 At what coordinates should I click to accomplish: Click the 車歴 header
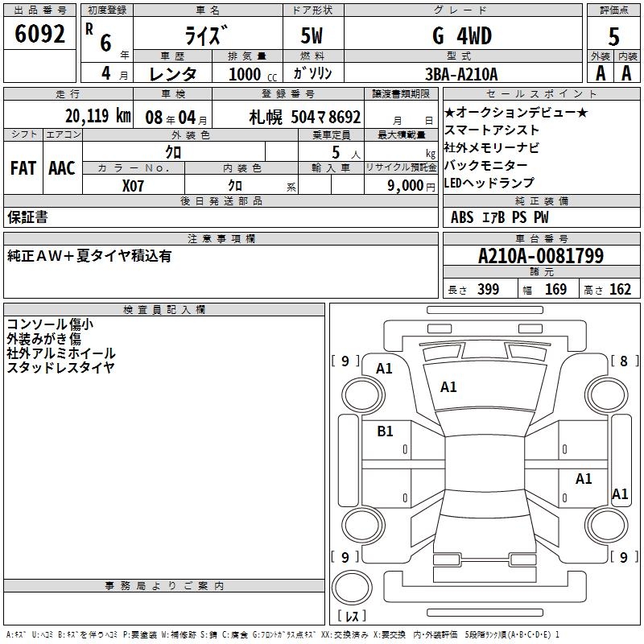pos(172,56)
